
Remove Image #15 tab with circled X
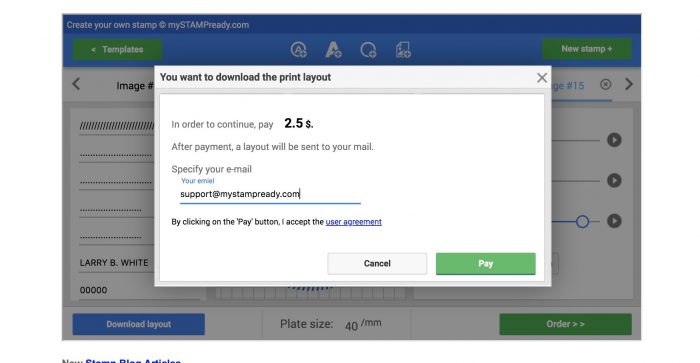(x=605, y=84)
